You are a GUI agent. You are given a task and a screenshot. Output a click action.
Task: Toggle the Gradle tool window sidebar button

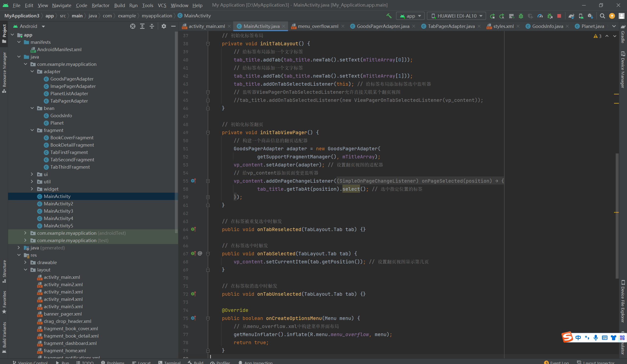[x=623, y=34]
